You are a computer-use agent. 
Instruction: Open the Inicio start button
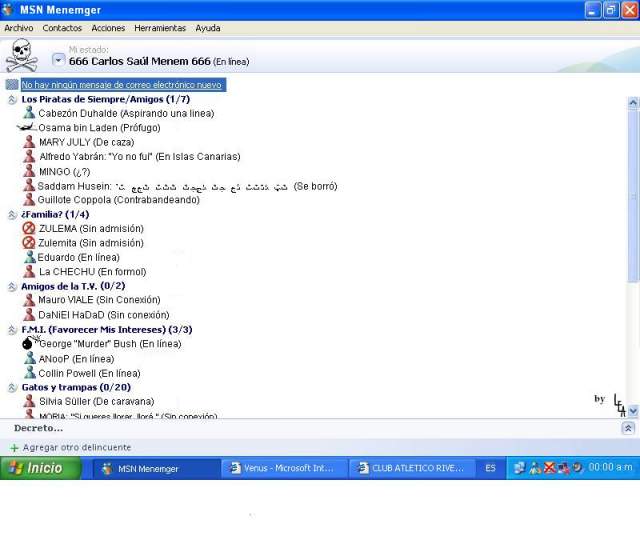[x=41, y=468]
